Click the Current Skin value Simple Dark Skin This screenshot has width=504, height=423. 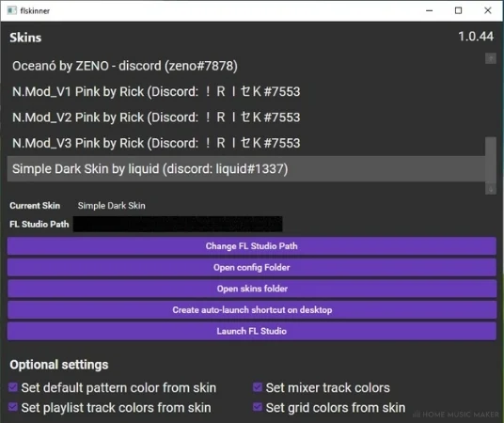pos(112,206)
